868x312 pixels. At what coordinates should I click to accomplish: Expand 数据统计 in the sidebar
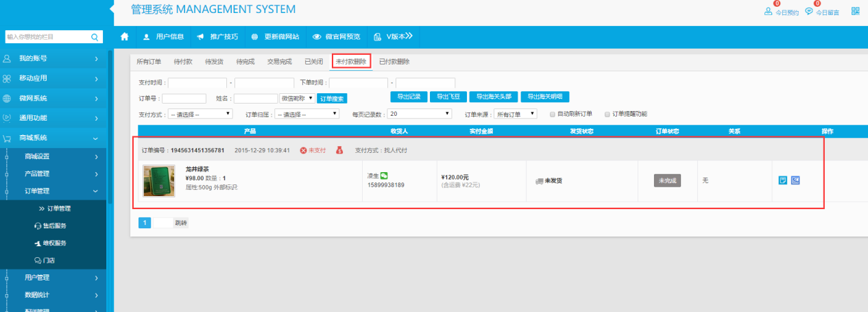[53, 295]
